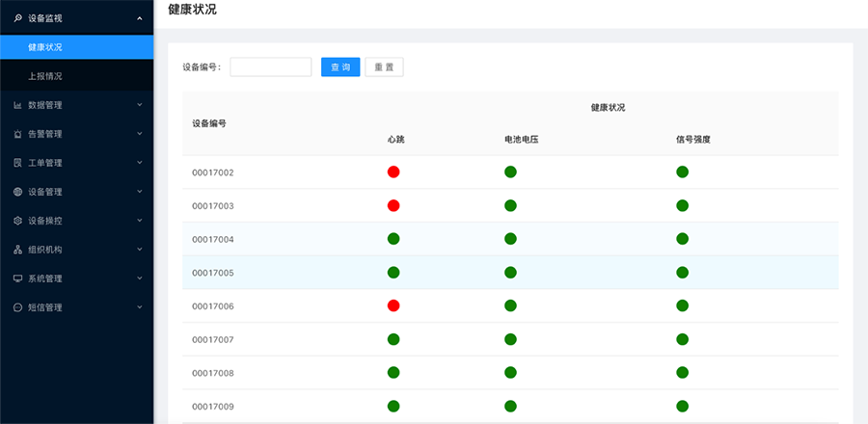Click green 信号强度 indicator for device 00017004
The image size is (868, 424).
683,239
